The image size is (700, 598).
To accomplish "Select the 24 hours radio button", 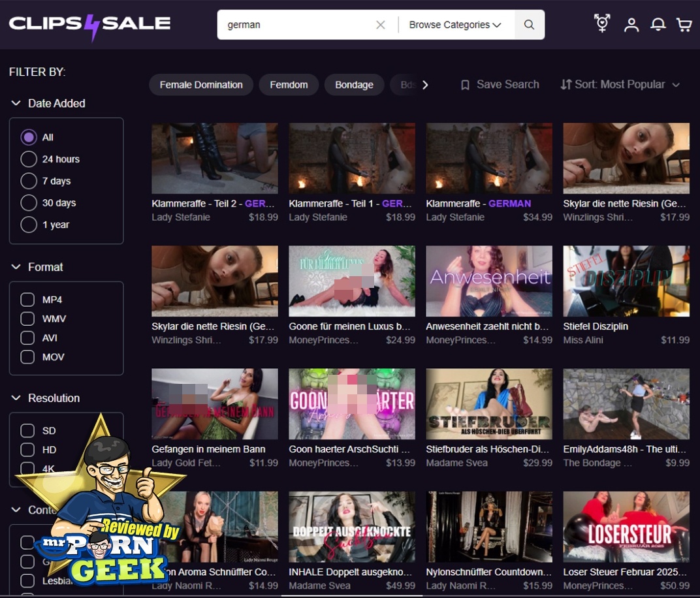I will click(x=29, y=159).
